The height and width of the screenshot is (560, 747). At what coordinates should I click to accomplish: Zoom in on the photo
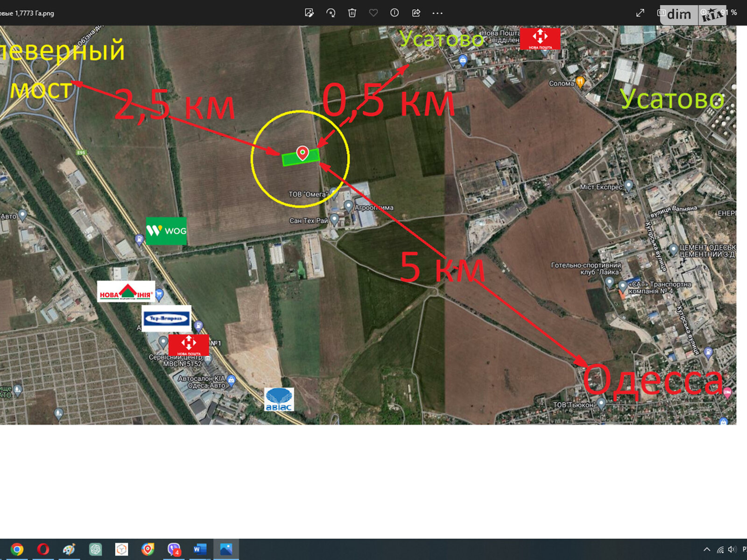coord(704,12)
